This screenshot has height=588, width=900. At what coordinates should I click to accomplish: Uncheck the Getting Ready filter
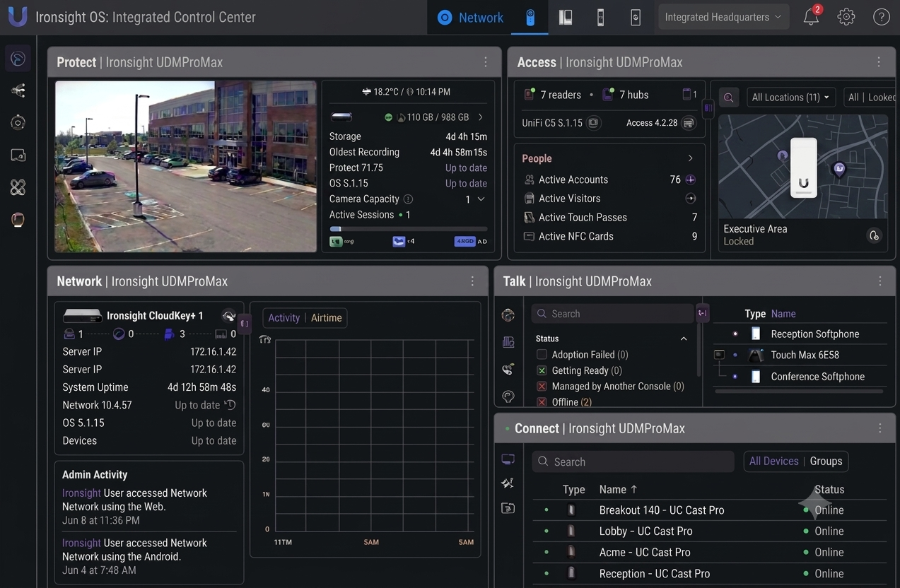pos(542,370)
